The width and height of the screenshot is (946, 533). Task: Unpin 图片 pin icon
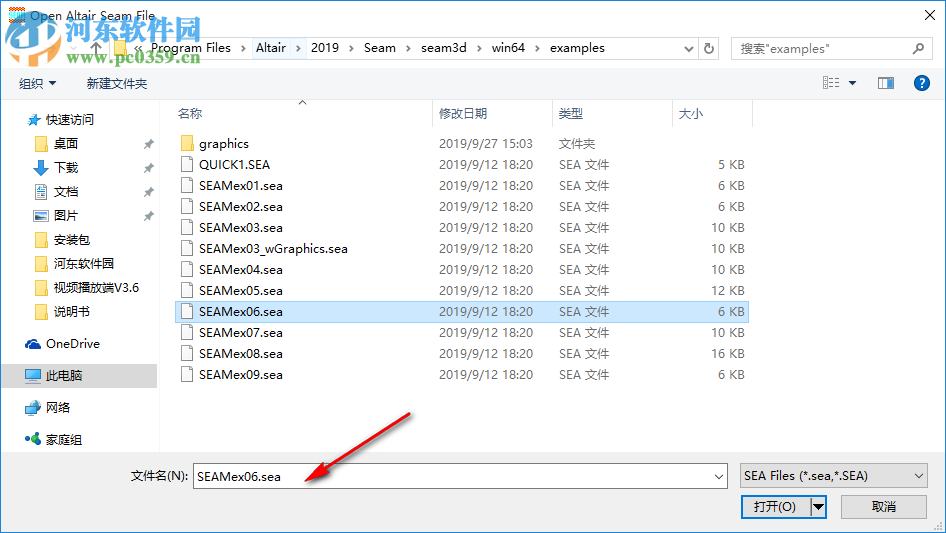pos(148,215)
